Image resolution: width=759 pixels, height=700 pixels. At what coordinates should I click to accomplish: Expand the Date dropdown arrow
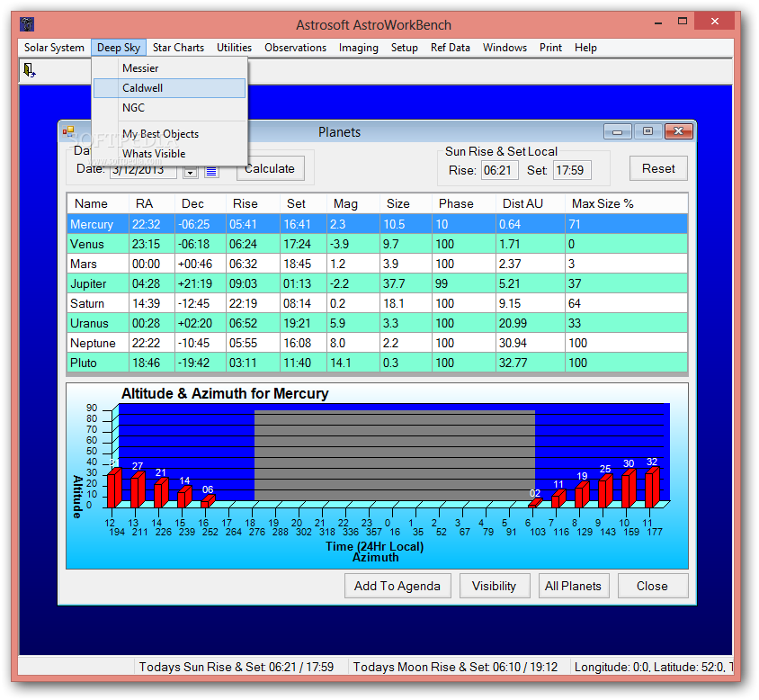click(x=191, y=172)
